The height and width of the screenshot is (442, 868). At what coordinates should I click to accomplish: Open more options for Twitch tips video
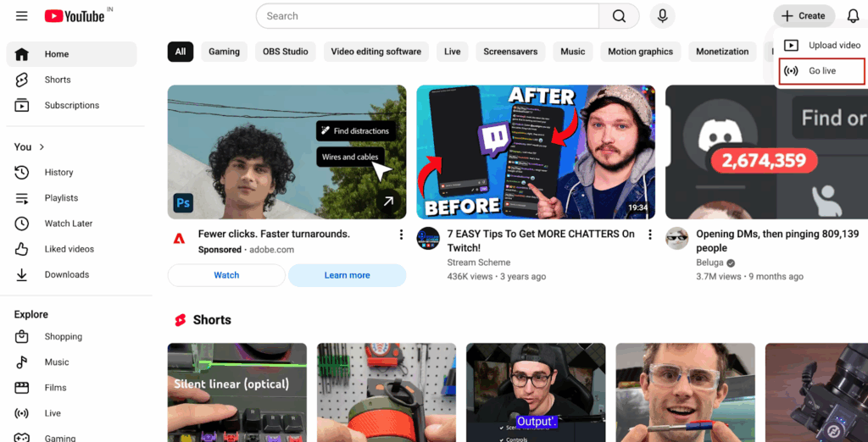tap(650, 235)
